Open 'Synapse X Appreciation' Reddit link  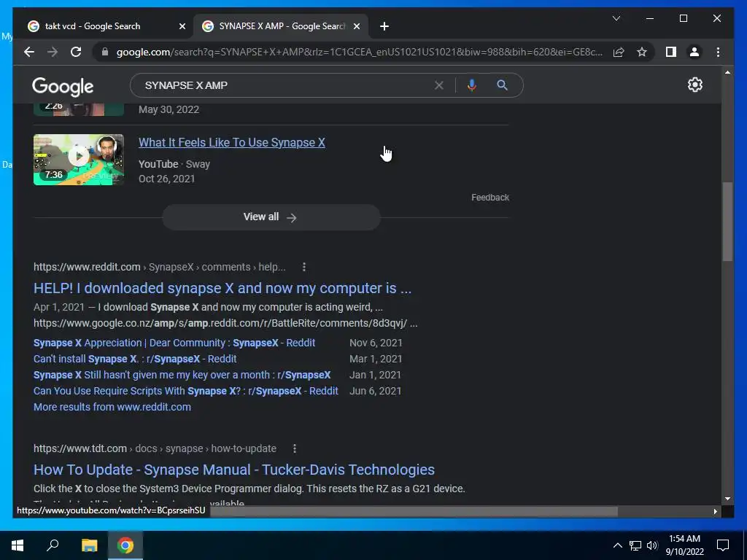[174, 343]
